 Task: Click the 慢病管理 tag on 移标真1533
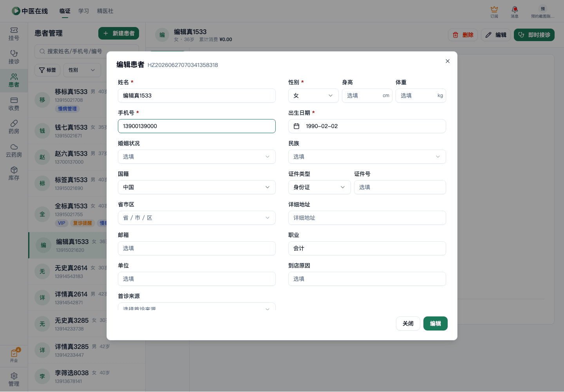point(67,109)
